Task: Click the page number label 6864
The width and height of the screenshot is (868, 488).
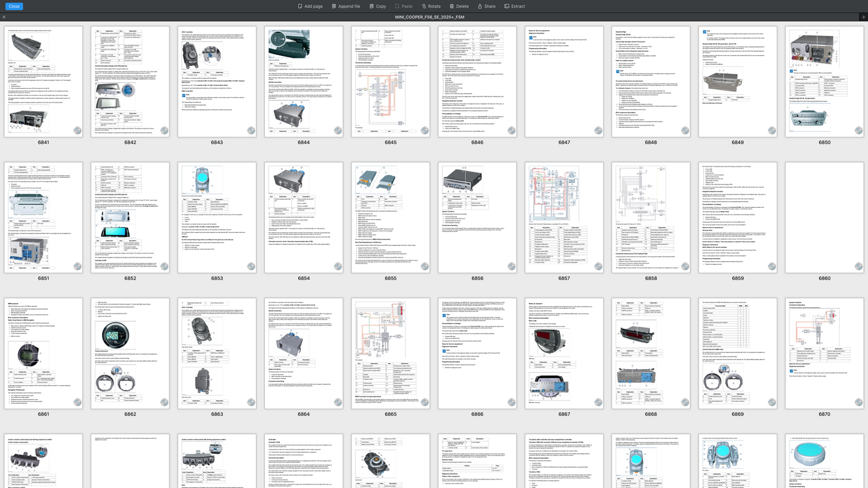Action: (x=304, y=415)
